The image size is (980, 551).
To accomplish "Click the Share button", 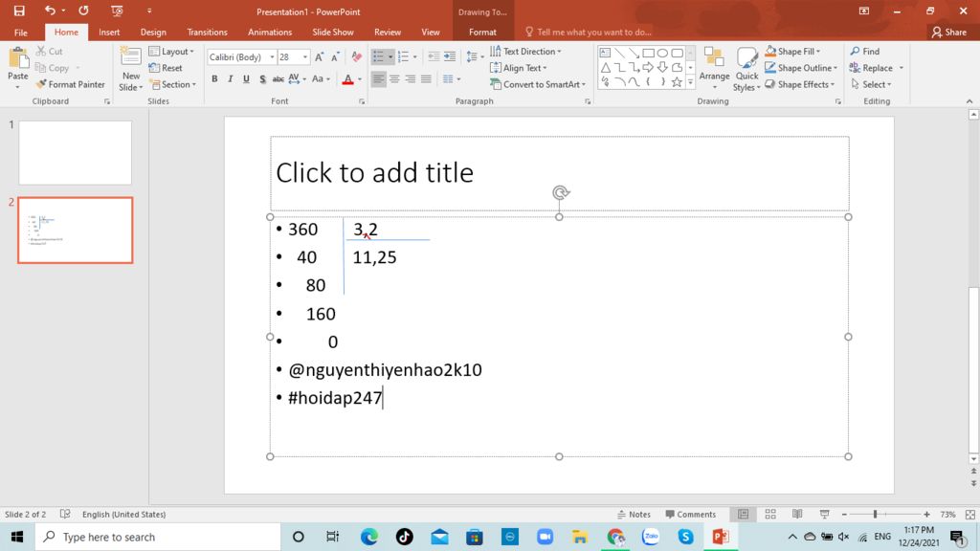I will tap(948, 32).
